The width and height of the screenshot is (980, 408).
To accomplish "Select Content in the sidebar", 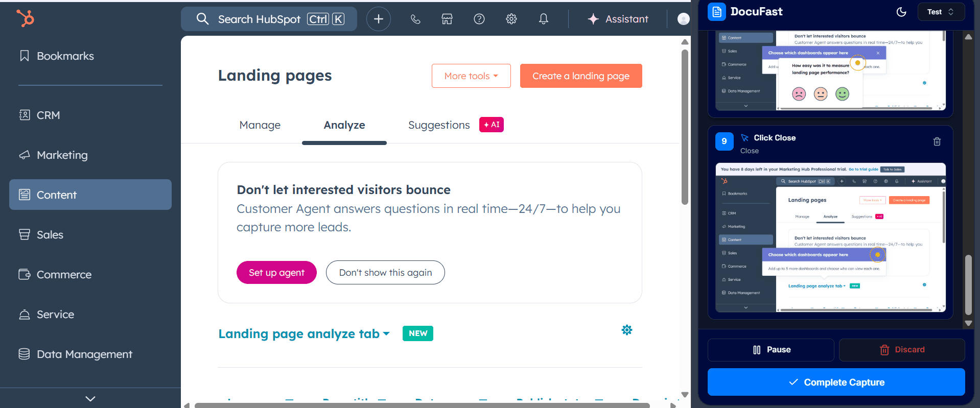I will [90, 195].
